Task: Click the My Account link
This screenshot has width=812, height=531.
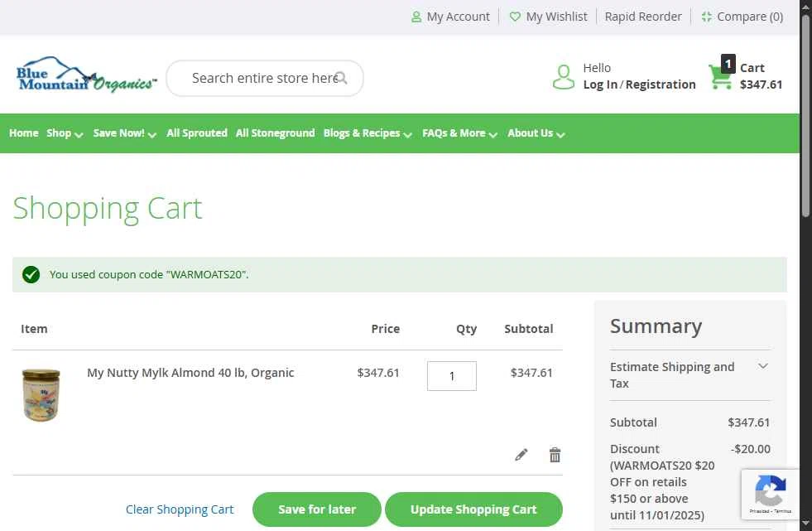Action: coord(458,17)
